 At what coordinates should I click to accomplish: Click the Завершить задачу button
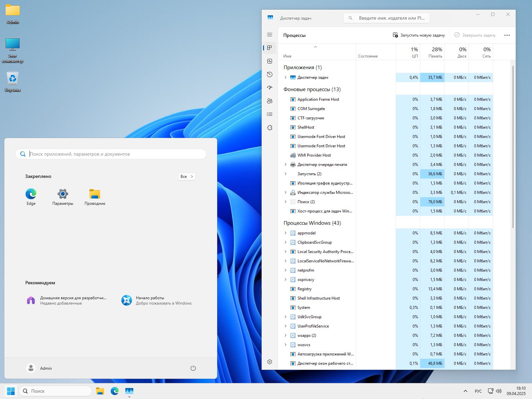coord(475,35)
